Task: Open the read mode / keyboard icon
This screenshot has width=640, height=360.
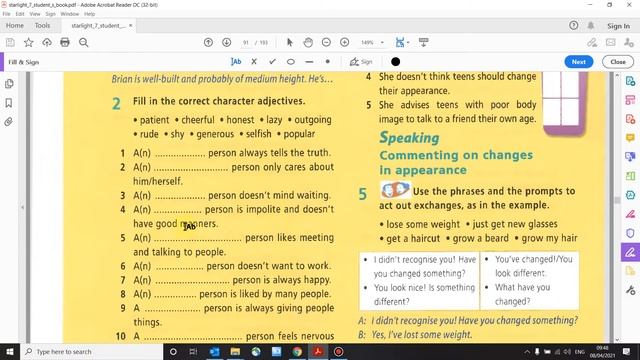Action: 424,42
